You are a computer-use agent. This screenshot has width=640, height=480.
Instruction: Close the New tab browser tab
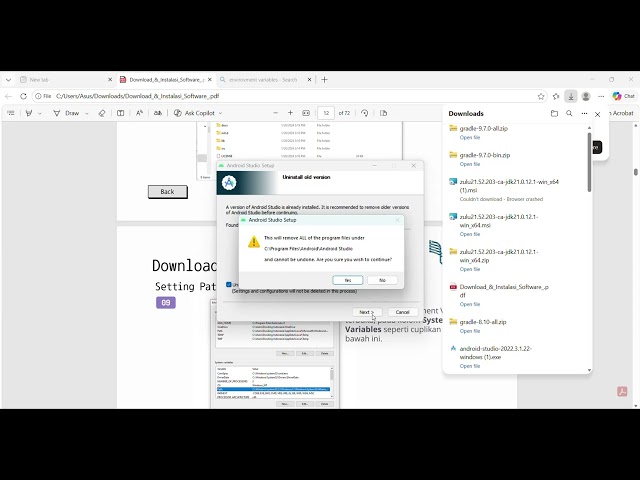coord(110,80)
